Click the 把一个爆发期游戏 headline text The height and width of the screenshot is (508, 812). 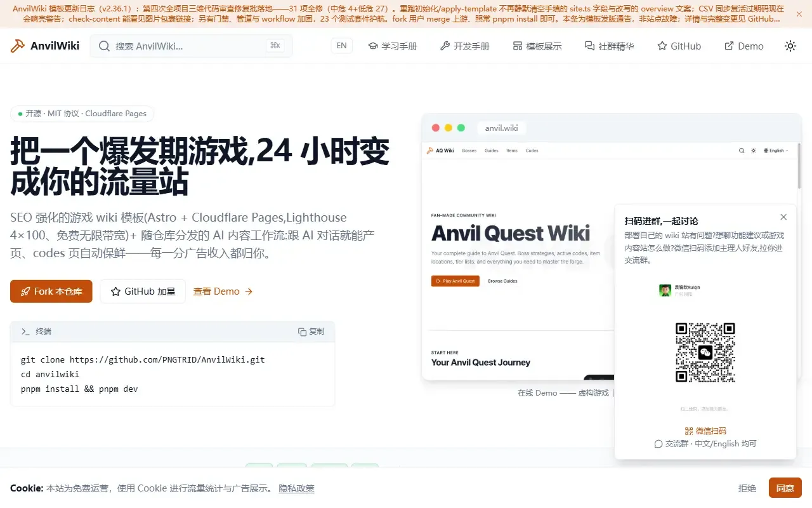(x=200, y=167)
